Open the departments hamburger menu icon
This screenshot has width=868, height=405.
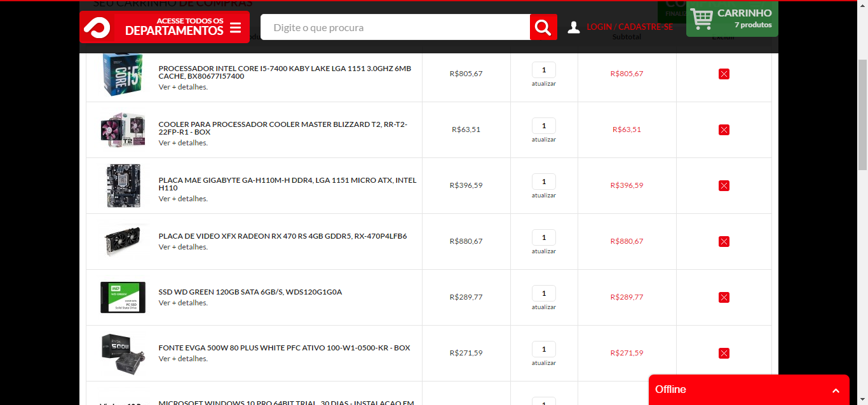click(236, 28)
